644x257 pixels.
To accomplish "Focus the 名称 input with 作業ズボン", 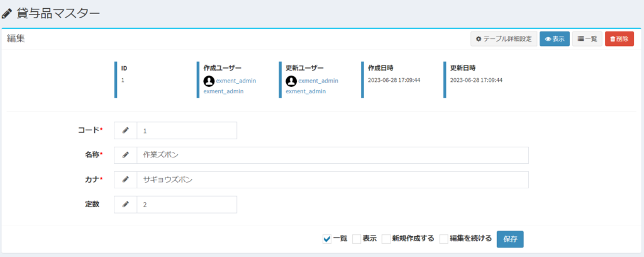I will 333,155.
